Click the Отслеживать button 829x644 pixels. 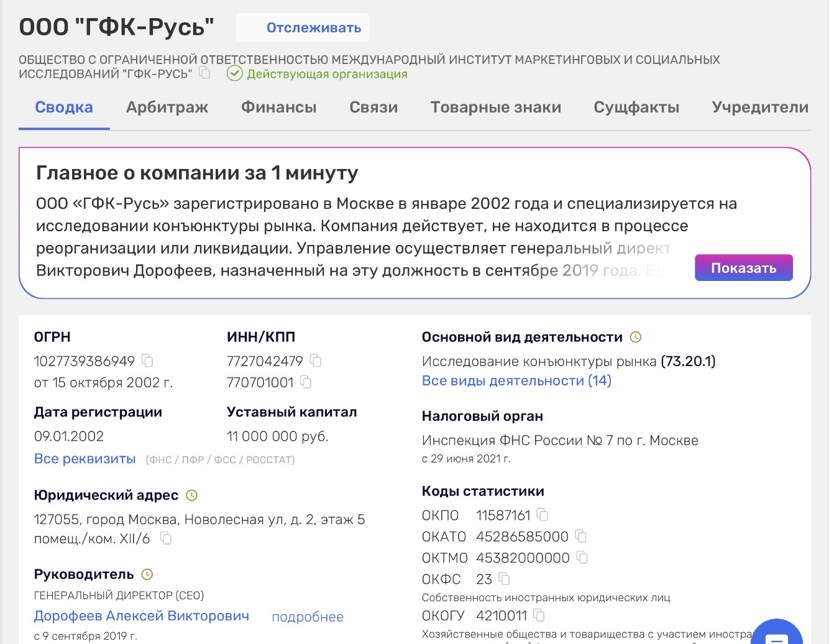(x=303, y=28)
